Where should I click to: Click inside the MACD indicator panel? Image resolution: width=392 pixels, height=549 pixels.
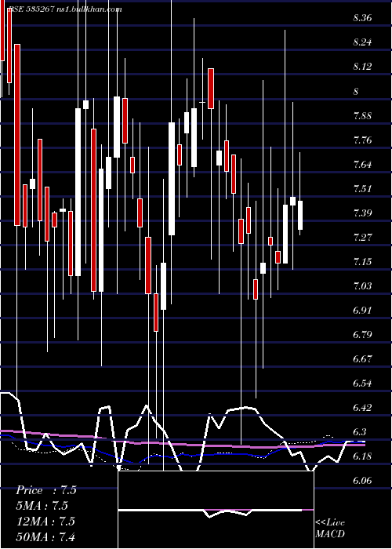(x=216, y=510)
